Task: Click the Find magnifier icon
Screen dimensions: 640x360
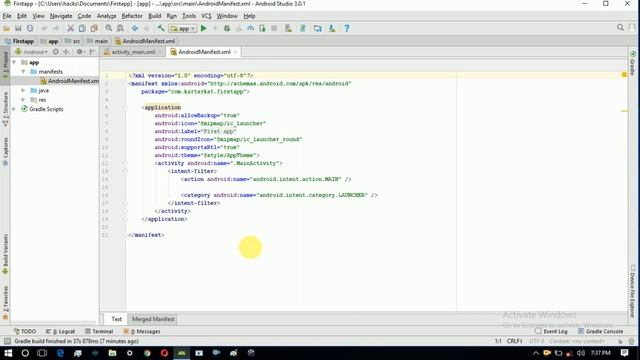Action: pyautogui.click(x=109, y=29)
